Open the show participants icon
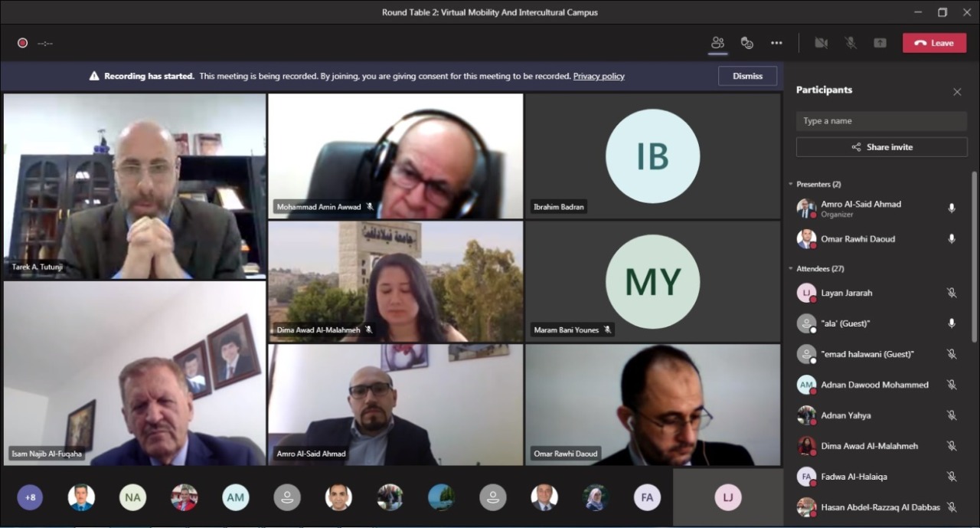 pyautogui.click(x=717, y=43)
